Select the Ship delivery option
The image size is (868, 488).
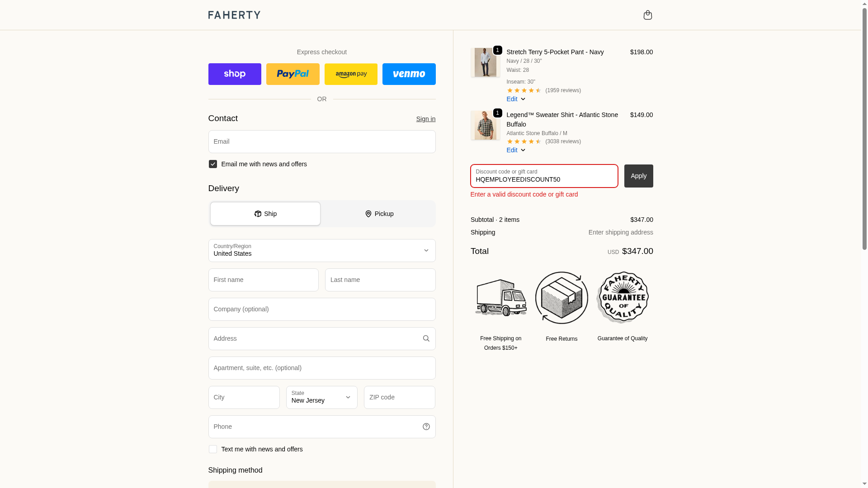[265, 214]
